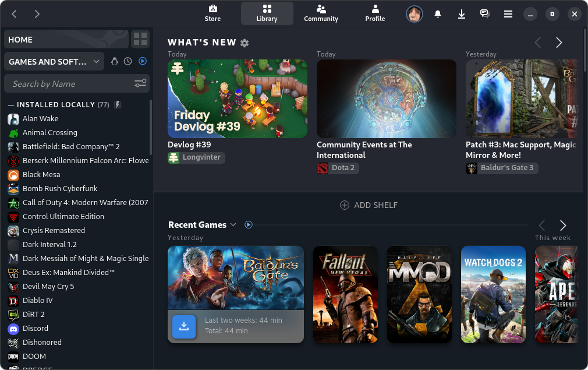The height and width of the screenshot is (370, 588).
Task: Toggle the ready to play filter
Action: click(x=143, y=61)
